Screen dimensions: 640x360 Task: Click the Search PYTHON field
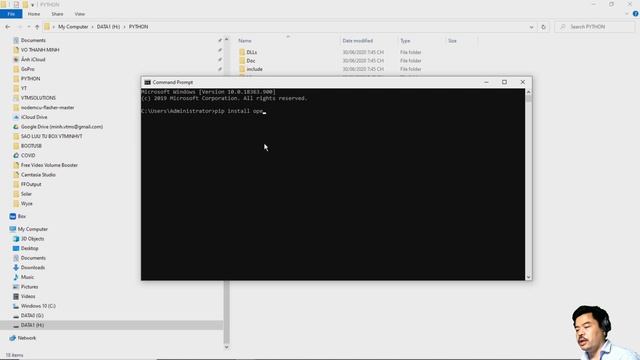pyautogui.click(x=595, y=27)
